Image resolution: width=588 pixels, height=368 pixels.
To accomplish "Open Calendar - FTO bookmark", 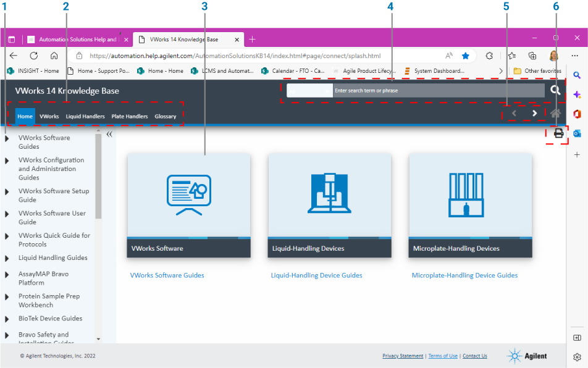I will tap(293, 71).
